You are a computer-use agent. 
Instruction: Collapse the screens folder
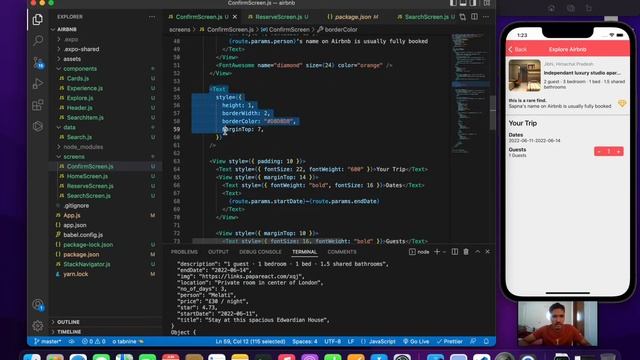pos(73,157)
